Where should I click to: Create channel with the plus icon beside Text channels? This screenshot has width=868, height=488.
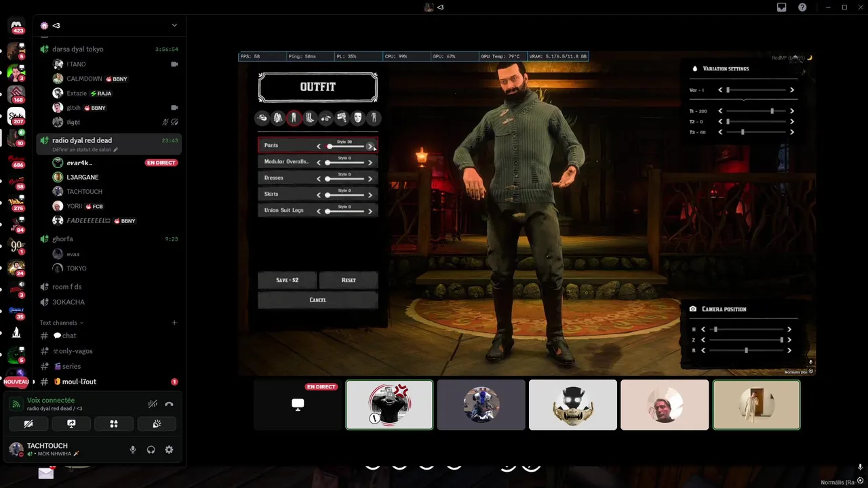174,323
